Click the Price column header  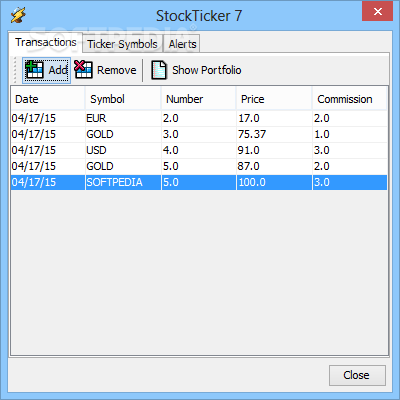tap(274, 99)
